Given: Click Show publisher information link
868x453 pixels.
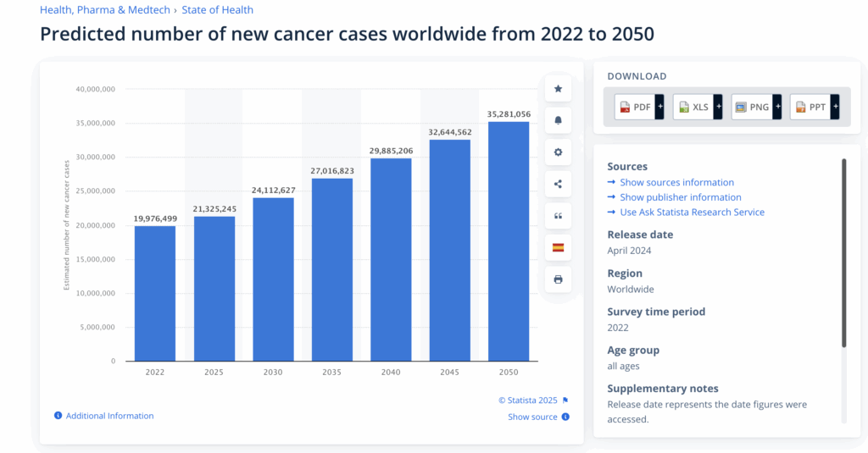Looking at the screenshot, I should (x=680, y=197).
